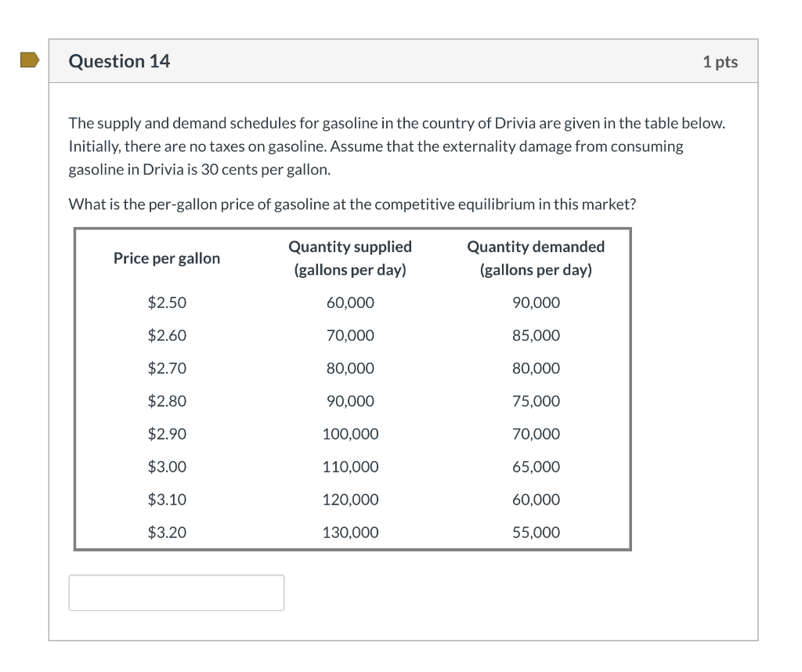
Task: Click inside the blank answer box
Action: click(x=176, y=592)
